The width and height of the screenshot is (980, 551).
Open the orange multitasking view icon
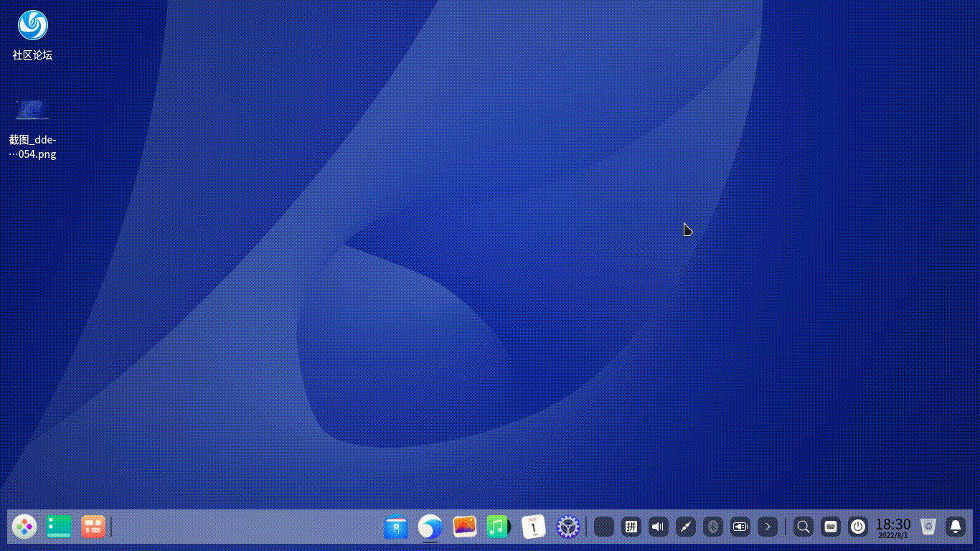[x=93, y=527]
